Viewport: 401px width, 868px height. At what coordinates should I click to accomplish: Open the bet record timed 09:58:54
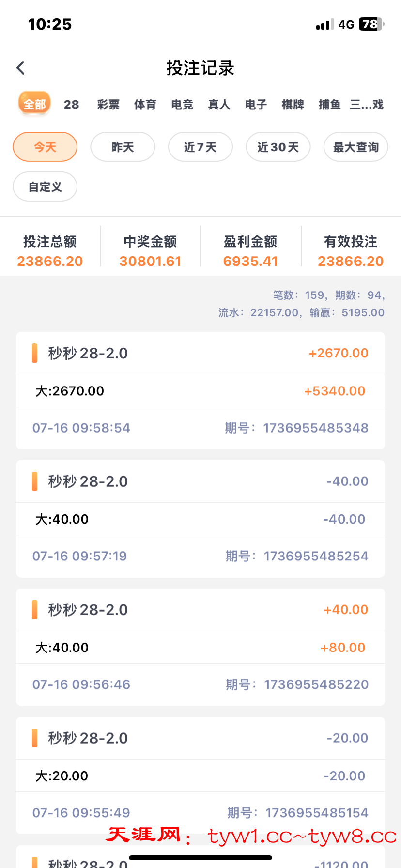(x=200, y=390)
